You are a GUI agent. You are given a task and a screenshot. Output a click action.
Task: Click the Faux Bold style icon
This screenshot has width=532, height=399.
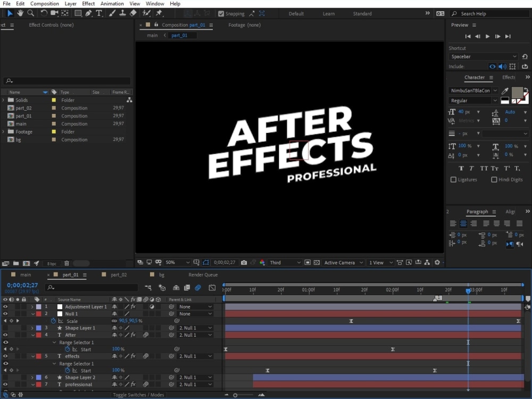coord(461,168)
